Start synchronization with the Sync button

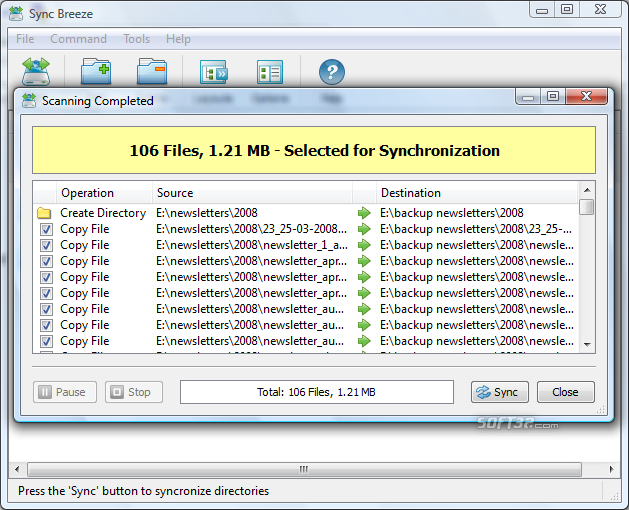499,392
